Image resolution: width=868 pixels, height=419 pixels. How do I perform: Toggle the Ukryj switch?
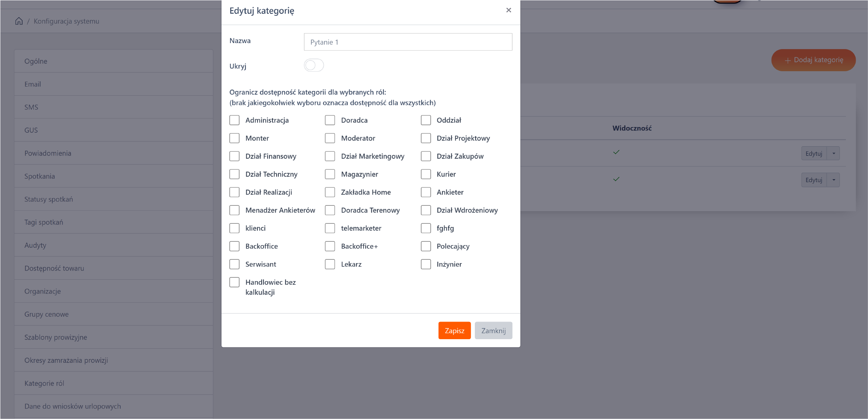(x=314, y=66)
